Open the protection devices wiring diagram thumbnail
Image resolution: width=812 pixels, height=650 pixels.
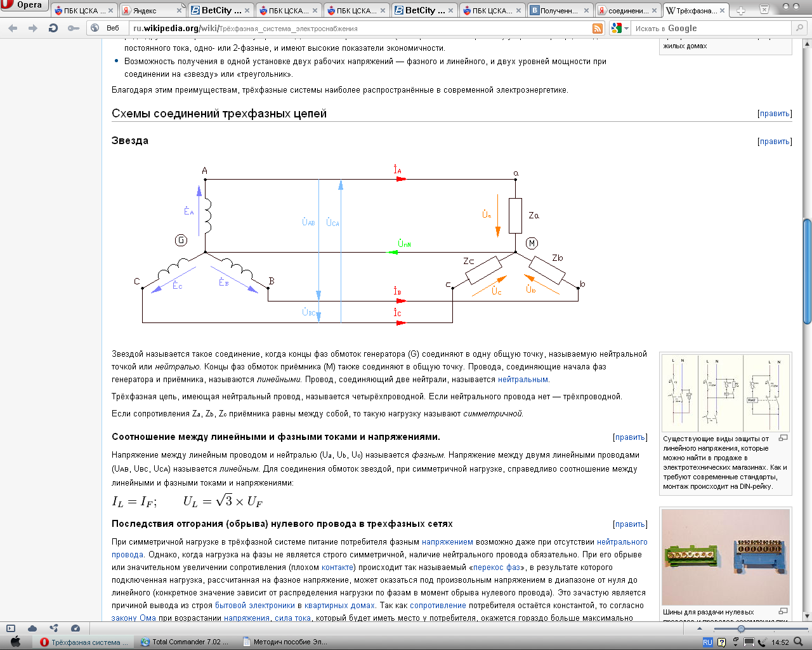point(726,393)
